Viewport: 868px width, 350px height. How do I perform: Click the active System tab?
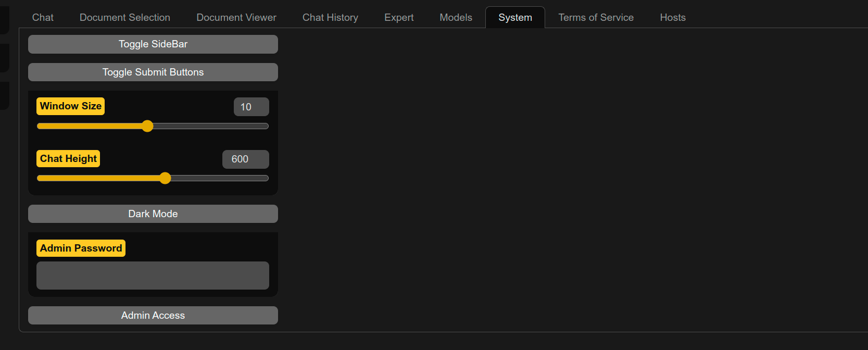pos(515,18)
